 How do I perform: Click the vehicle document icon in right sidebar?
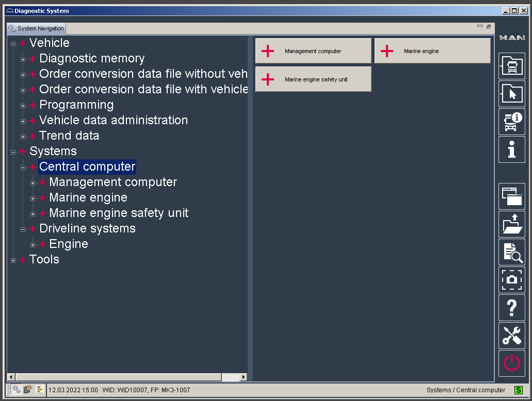coord(512,66)
